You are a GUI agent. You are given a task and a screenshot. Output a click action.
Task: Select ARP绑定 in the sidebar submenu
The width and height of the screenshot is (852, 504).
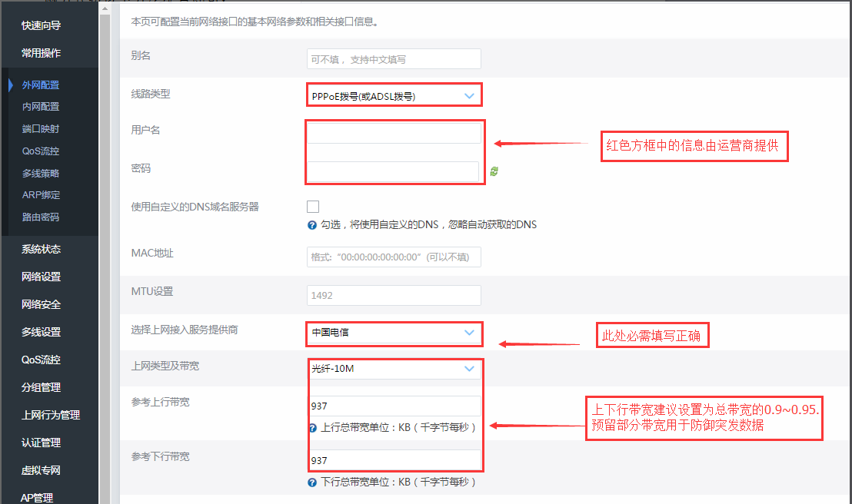tap(41, 195)
